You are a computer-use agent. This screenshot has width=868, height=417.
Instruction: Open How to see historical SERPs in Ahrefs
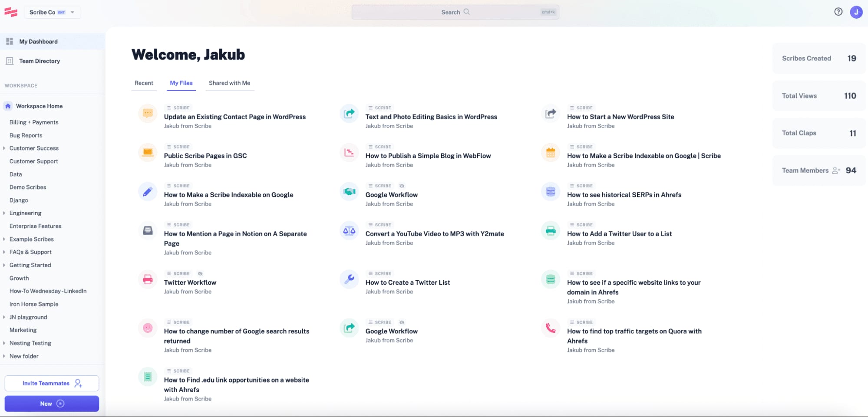point(624,195)
